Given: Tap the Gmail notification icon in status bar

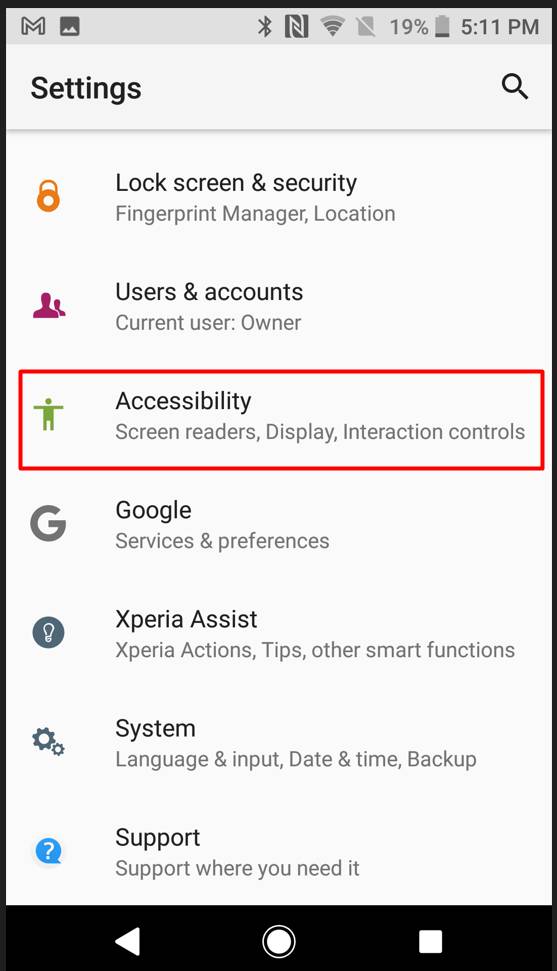Looking at the screenshot, I should click(33, 26).
